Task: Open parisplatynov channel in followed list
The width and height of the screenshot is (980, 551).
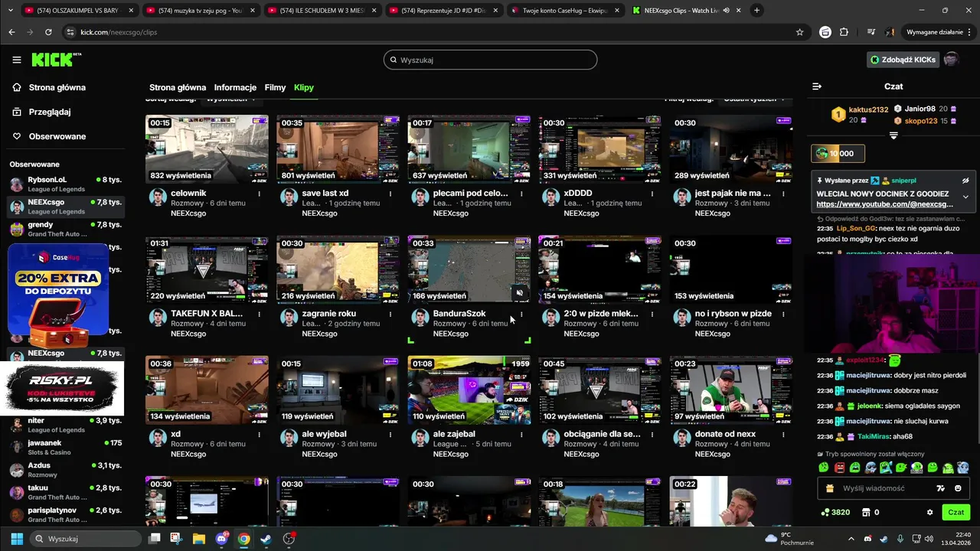Action: (65, 514)
